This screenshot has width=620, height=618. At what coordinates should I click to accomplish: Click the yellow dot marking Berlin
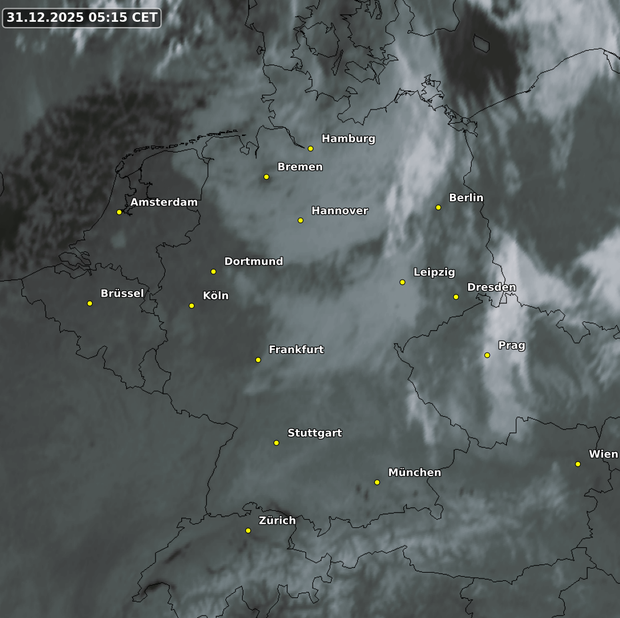(438, 207)
